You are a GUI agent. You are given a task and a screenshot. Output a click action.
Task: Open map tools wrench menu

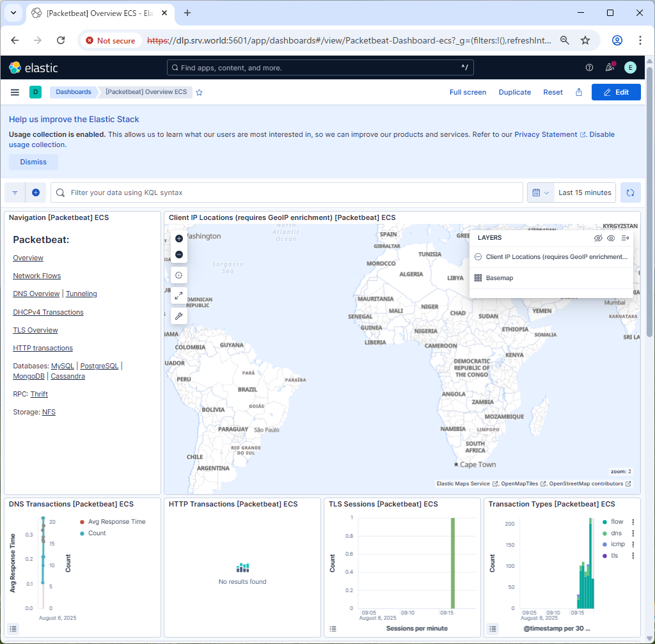179,316
